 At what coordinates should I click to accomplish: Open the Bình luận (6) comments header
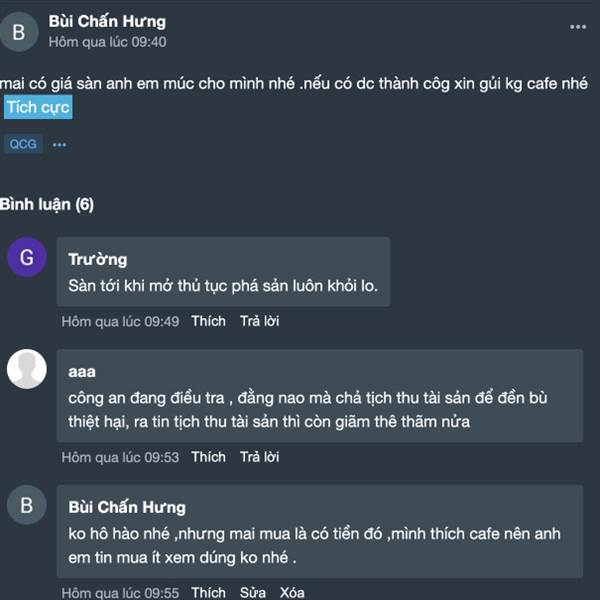(x=47, y=204)
